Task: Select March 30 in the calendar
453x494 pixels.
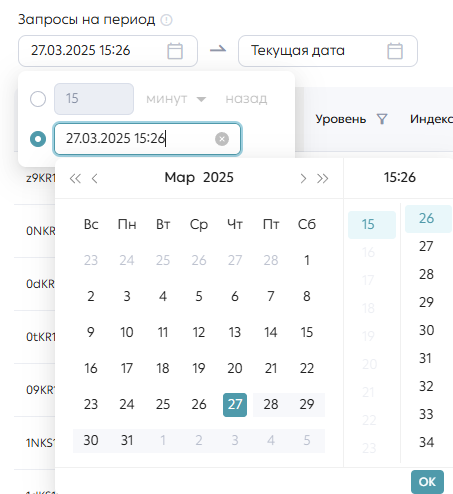Action: (91, 440)
